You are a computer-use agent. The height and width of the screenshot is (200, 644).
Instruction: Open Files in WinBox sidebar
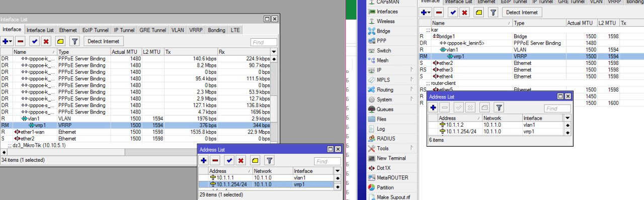(x=381, y=119)
